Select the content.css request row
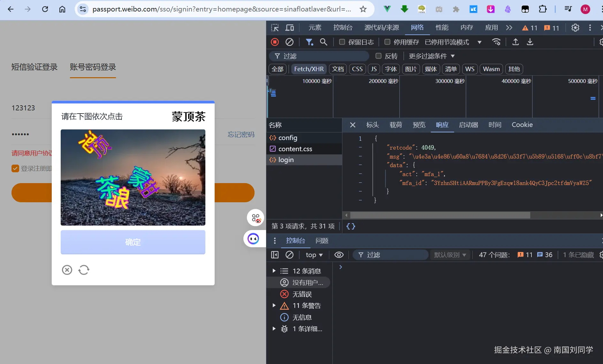 pyautogui.click(x=304, y=149)
